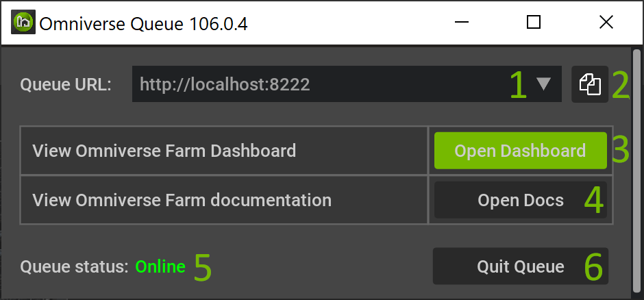Expand the Queue URL dropdown arrow
The height and width of the screenshot is (300, 644).
544,84
